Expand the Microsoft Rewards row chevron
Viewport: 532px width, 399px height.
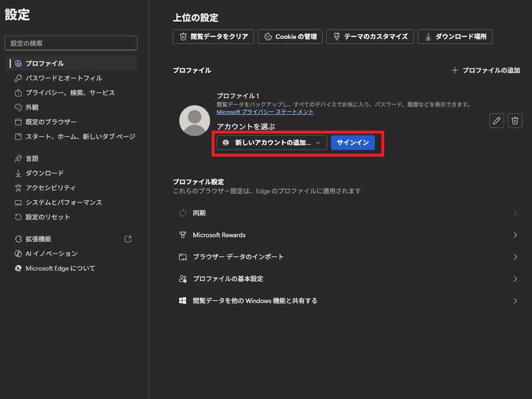tap(515, 235)
